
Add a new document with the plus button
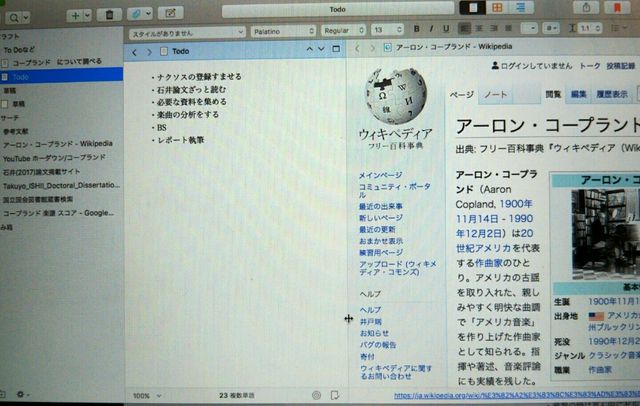(75, 16)
